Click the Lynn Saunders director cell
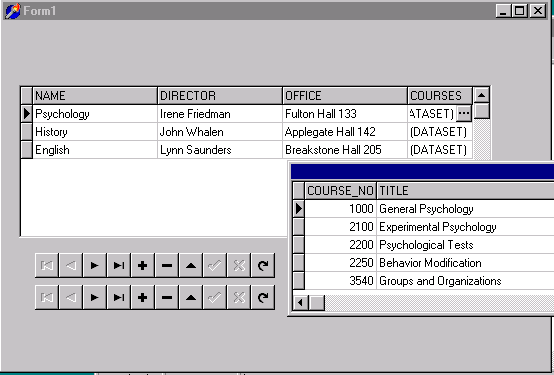 pyautogui.click(x=220, y=150)
